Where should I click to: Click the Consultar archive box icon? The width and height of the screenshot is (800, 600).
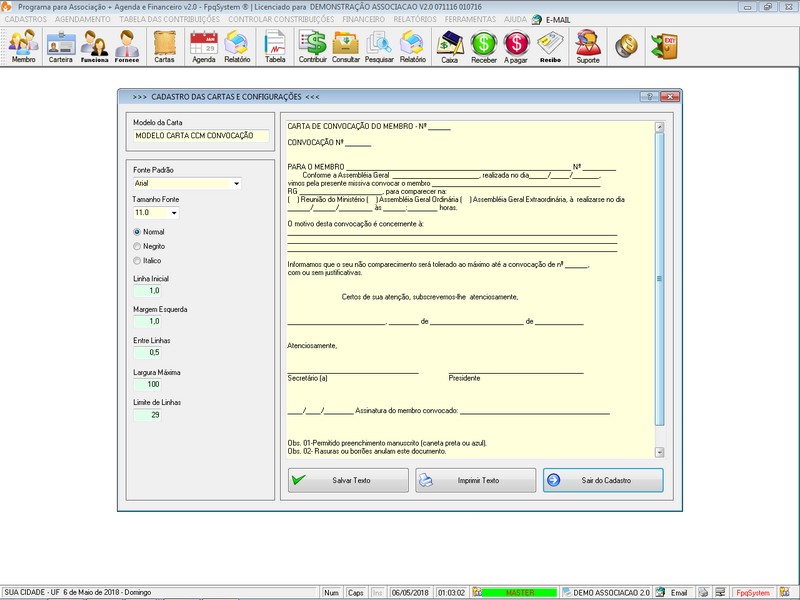[x=346, y=46]
